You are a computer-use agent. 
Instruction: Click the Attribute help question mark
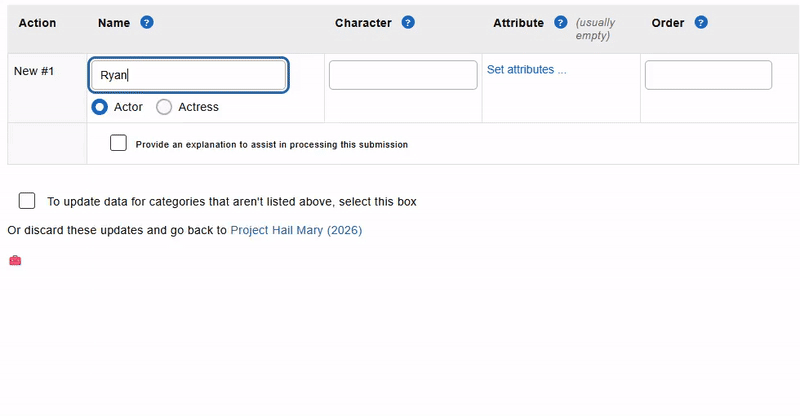point(560,23)
